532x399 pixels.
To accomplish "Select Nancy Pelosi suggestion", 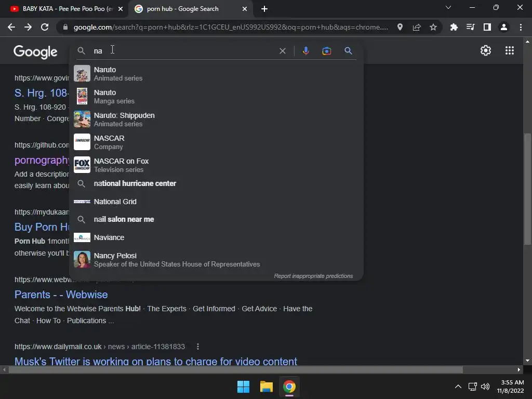I will coord(216,260).
